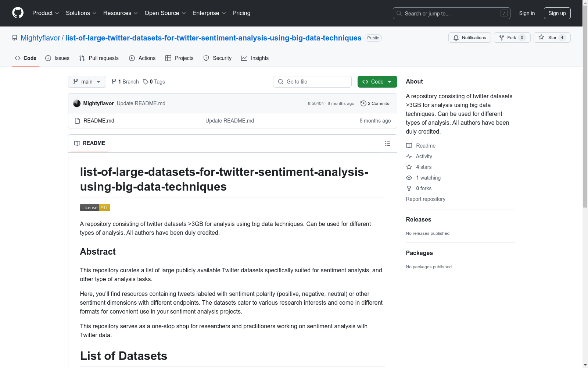Image resolution: width=588 pixels, height=368 pixels.
Task: Click the README tab header
Action: pyautogui.click(x=90, y=143)
